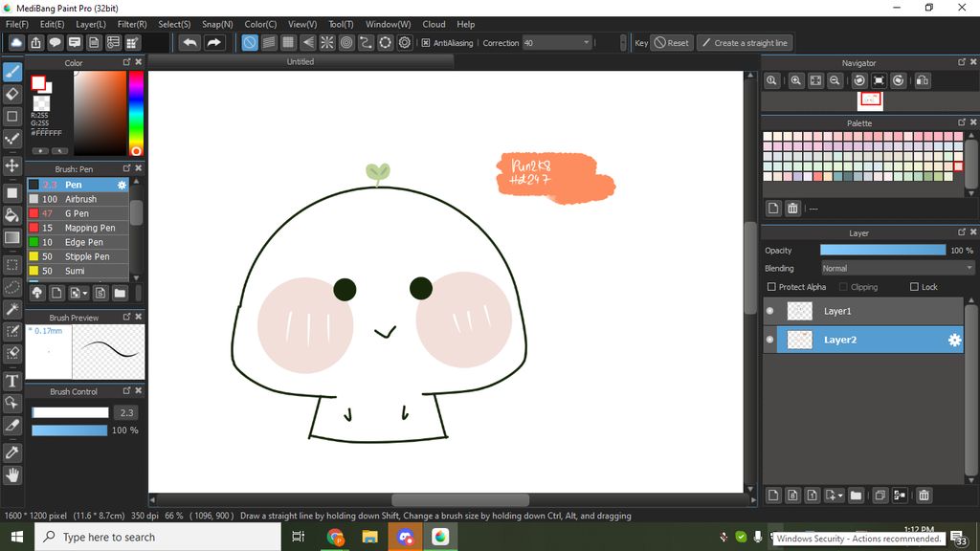Click the cloud icon in the top toolbar
The width and height of the screenshot is (980, 551).
(16, 42)
